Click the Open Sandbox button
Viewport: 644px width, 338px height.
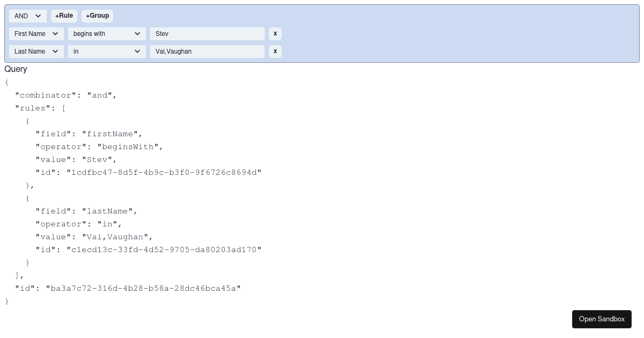602,319
